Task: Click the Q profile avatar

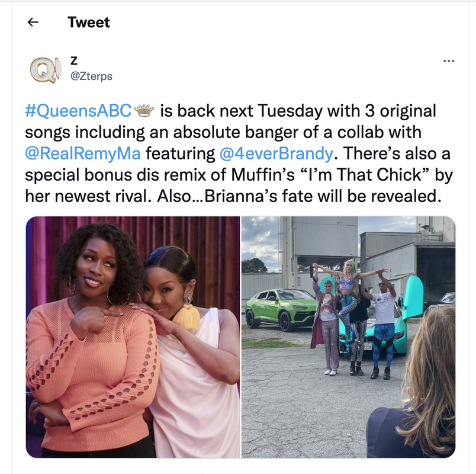Action: coord(46,70)
